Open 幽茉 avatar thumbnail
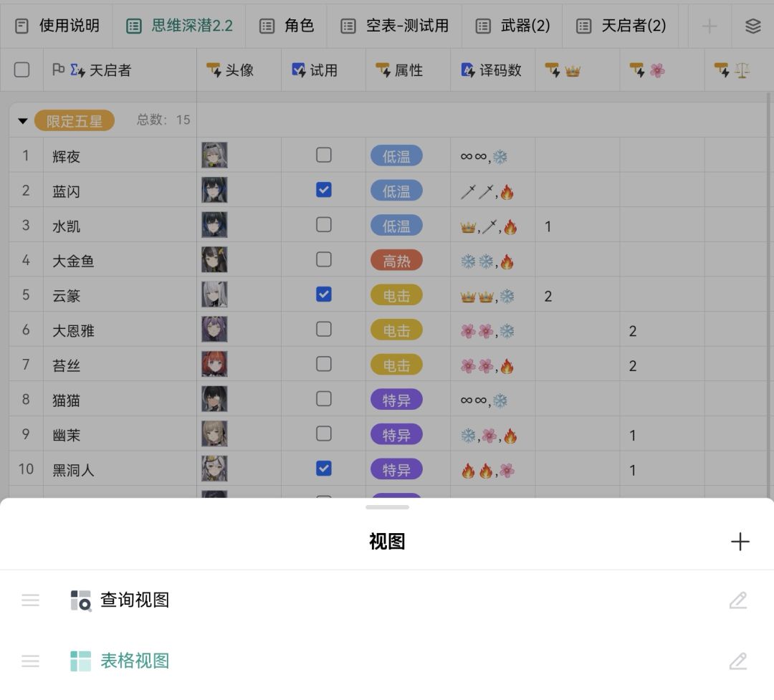This screenshot has width=774, height=700. click(x=214, y=433)
